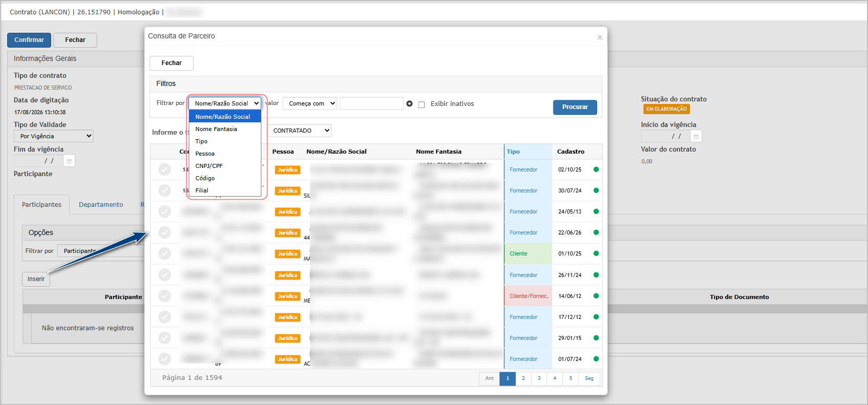Click the Tipo column header

514,152
